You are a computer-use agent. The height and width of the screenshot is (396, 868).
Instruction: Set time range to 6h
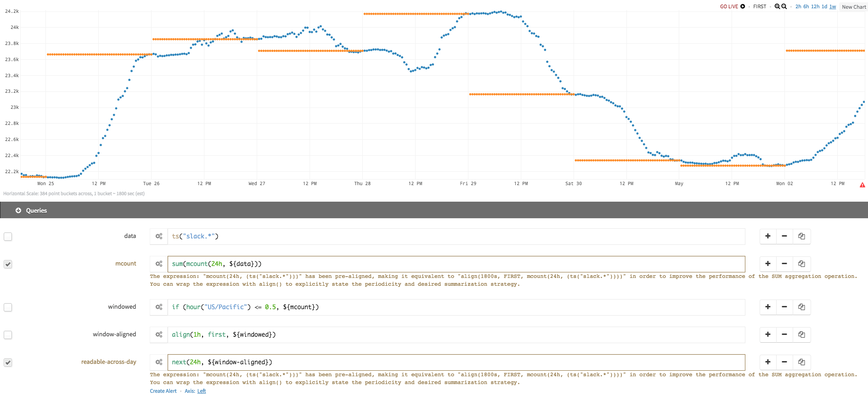click(806, 6)
